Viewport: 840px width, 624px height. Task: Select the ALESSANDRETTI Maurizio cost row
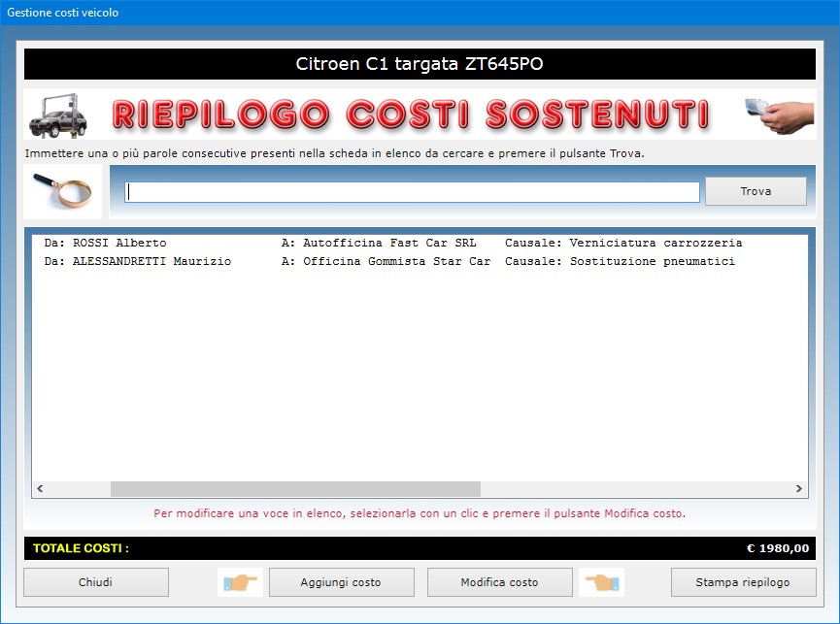[420, 262]
